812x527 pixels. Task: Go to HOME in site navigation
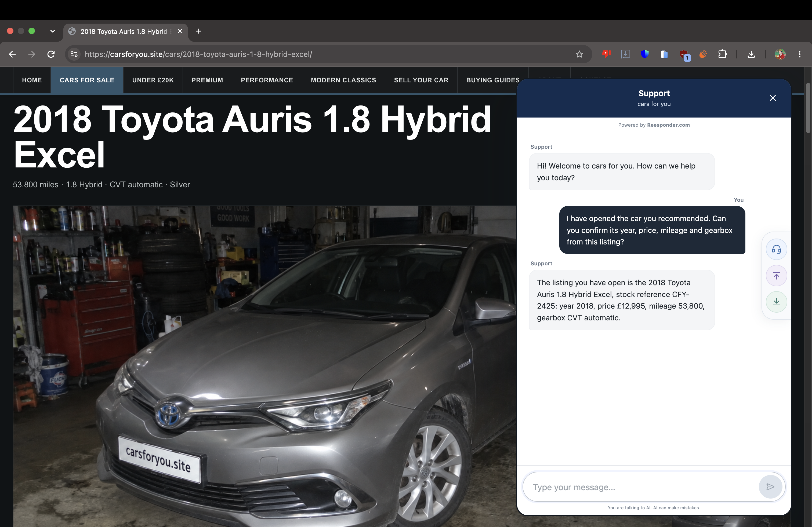coord(32,80)
